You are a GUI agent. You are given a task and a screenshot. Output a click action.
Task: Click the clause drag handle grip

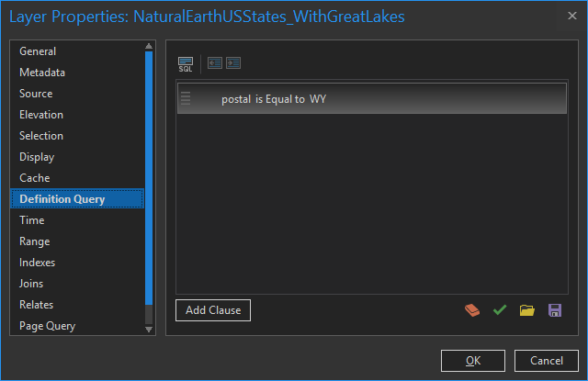186,98
